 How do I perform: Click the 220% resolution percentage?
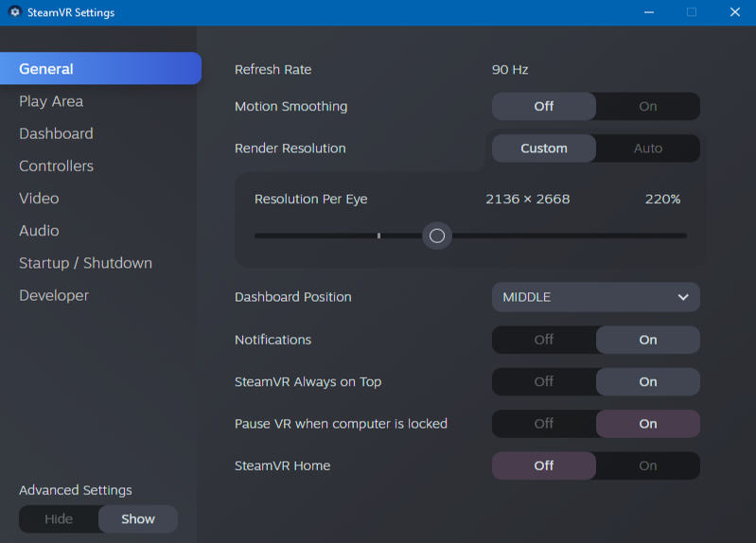(662, 199)
